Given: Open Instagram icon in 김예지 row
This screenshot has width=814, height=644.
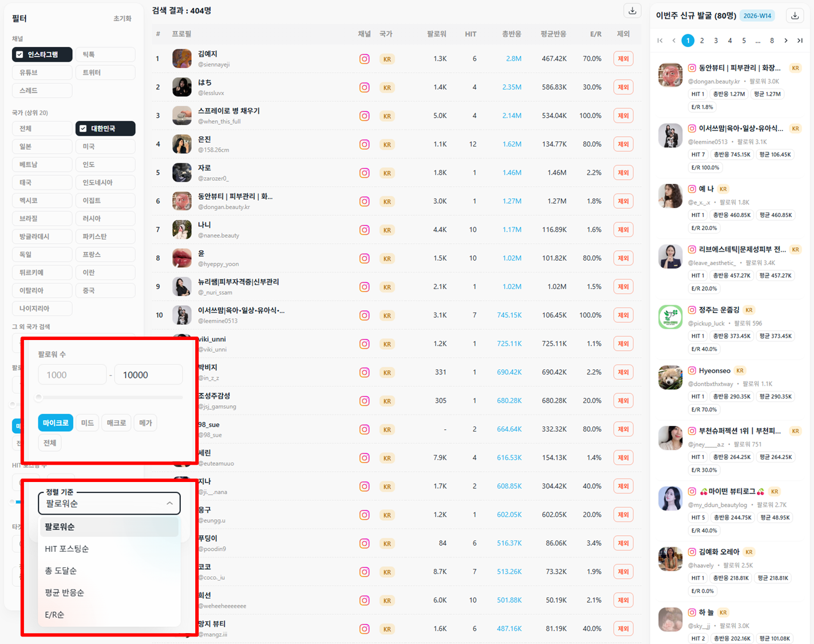Looking at the screenshot, I should pos(364,59).
